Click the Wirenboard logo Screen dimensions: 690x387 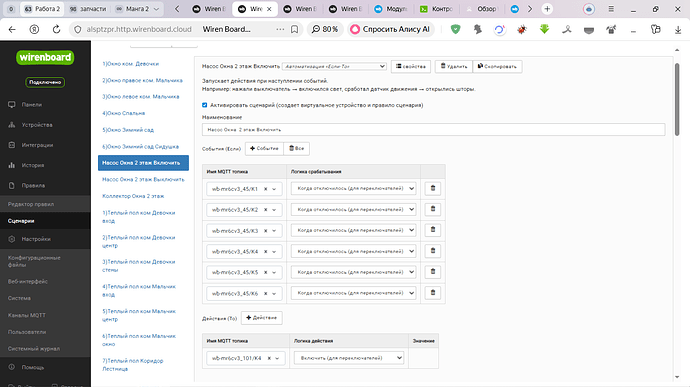pyautogui.click(x=45, y=57)
